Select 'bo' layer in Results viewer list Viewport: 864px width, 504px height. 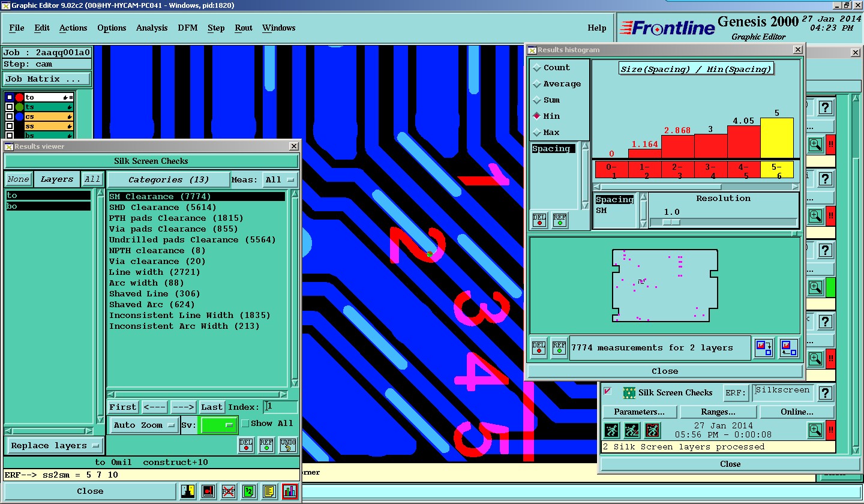[48, 206]
